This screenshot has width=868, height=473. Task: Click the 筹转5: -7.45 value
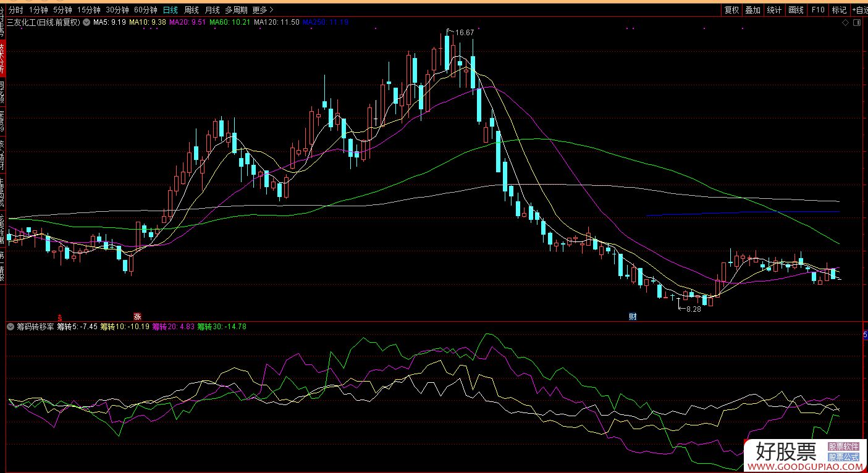coord(77,326)
